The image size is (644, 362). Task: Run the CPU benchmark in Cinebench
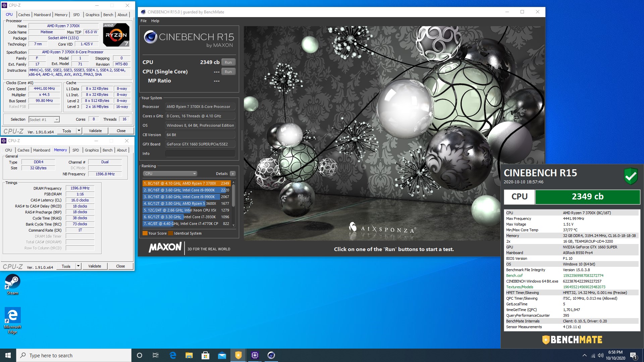pyautogui.click(x=228, y=62)
